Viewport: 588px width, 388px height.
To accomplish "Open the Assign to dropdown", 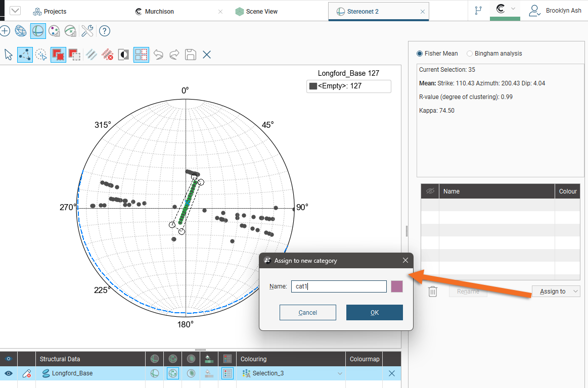I will click(x=556, y=292).
